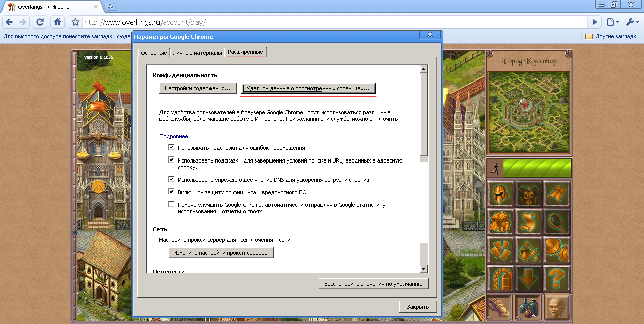
Task: Open the potion bottles icon
Action: click(528, 308)
